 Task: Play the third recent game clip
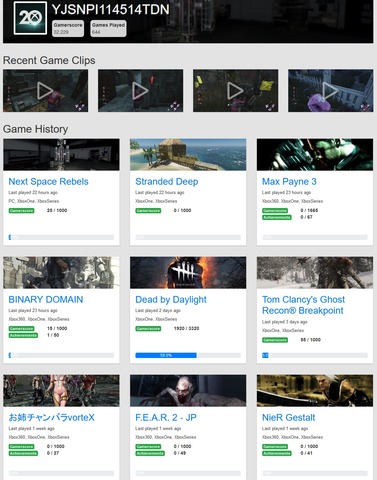235,91
